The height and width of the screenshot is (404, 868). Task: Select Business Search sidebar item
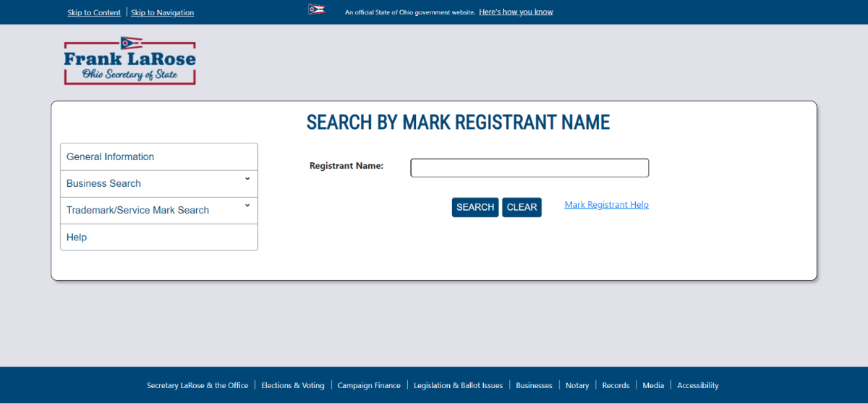pos(159,184)
